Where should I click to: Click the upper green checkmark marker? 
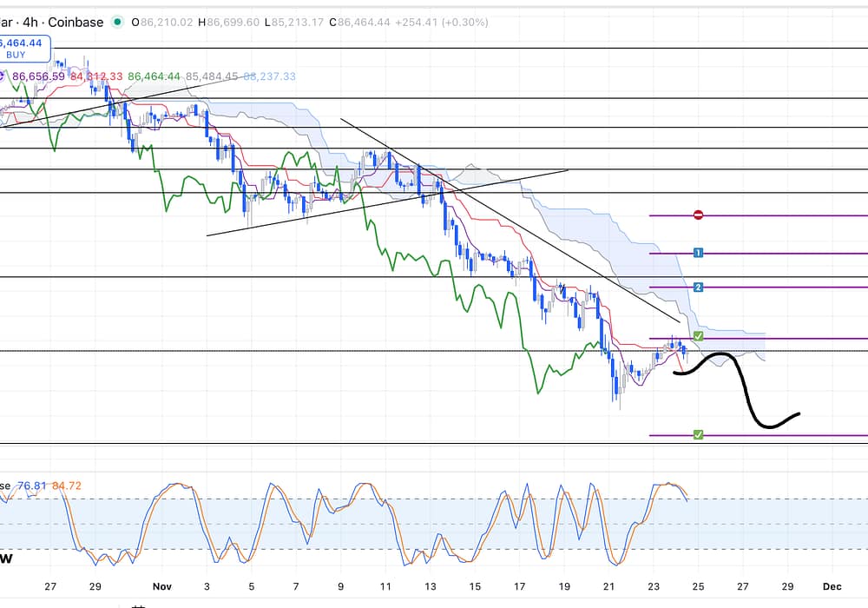tap(698, 335)
